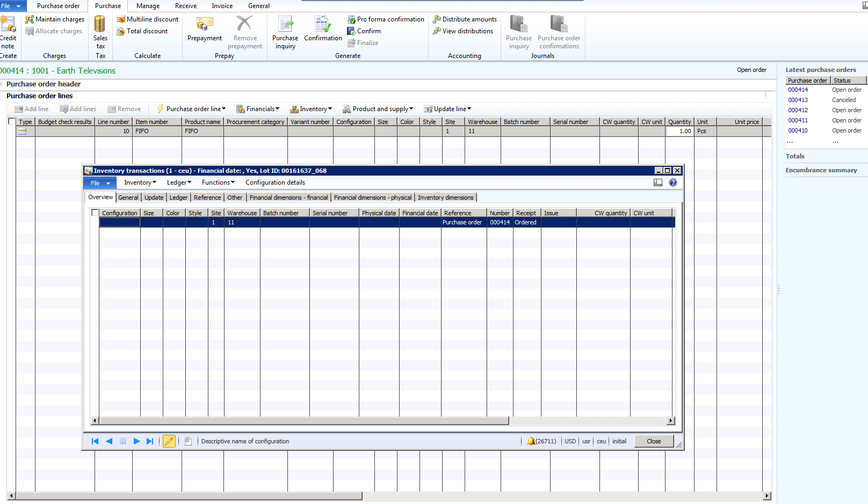Switch to the Receive ribbon tab
The width and height of the screenshot is (868, 504).
click(186, 6)
